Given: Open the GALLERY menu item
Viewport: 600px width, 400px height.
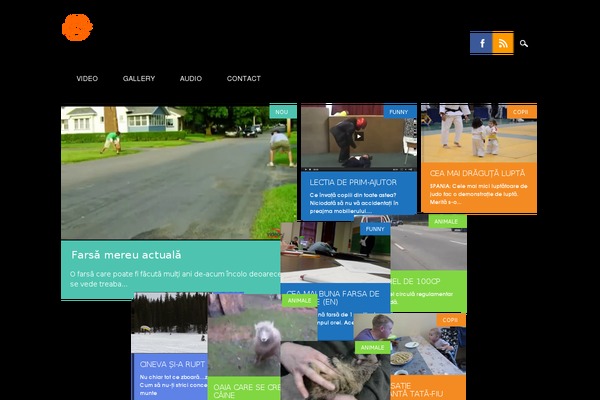Looking at the screenshot, I should pyautogui.click(x=139, y=78).
